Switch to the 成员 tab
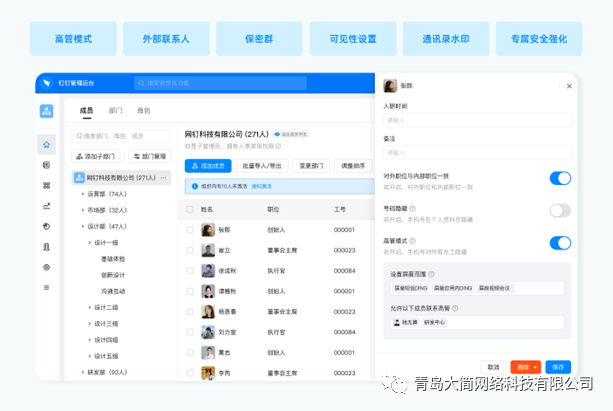The height and width of the screenshot is (411, 613). 86,111
